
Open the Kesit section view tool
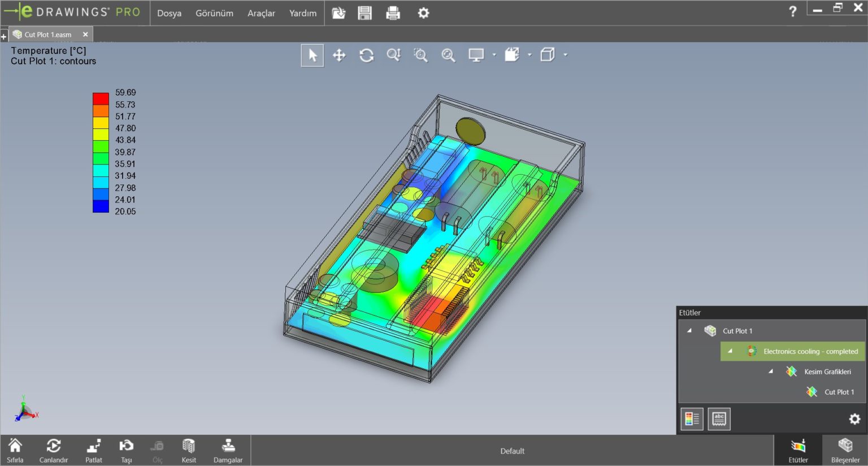pyautogui.click(x=189, y=450)
